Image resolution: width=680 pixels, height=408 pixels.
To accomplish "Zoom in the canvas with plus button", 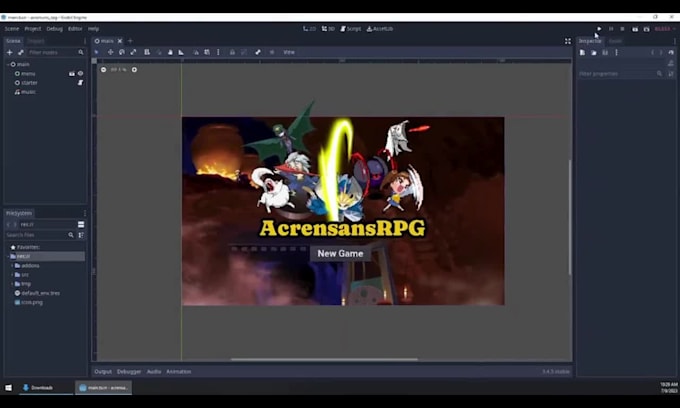I will (134, 69).
